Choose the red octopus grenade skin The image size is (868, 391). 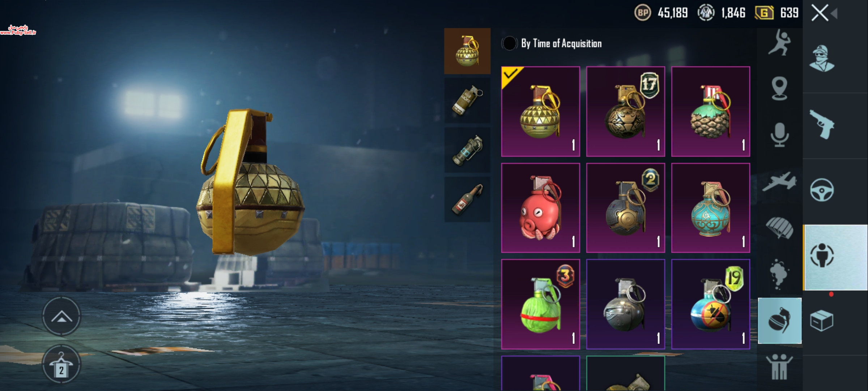click(541, 208)
